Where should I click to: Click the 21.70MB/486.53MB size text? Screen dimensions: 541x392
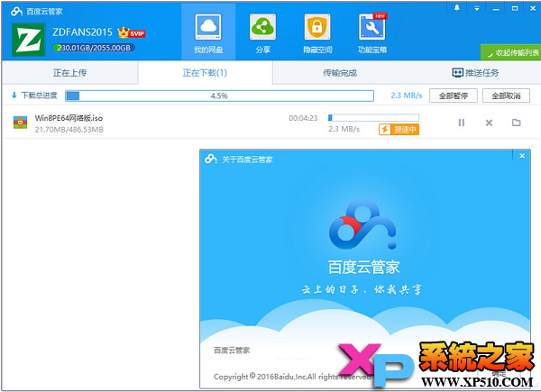point(69,130)
